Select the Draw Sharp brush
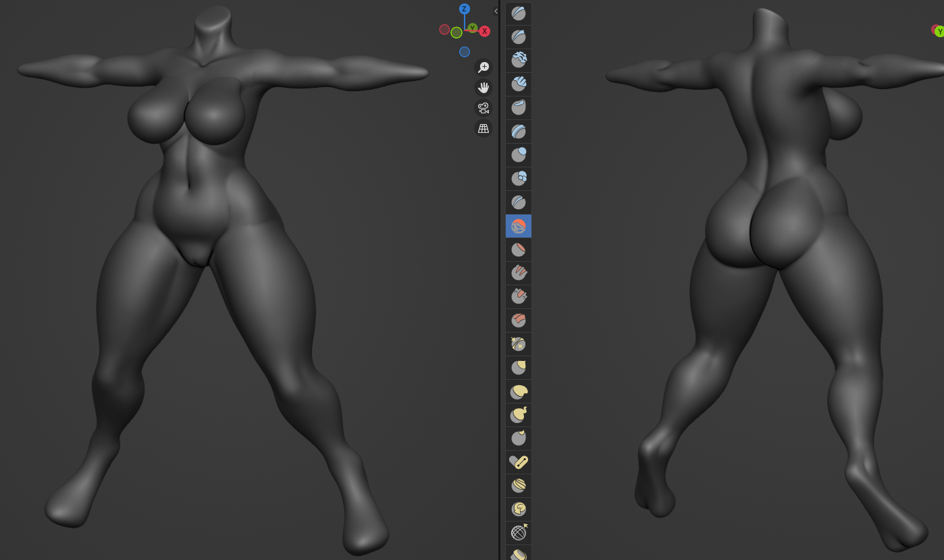The image size is (944, 560). coord(519,37)
